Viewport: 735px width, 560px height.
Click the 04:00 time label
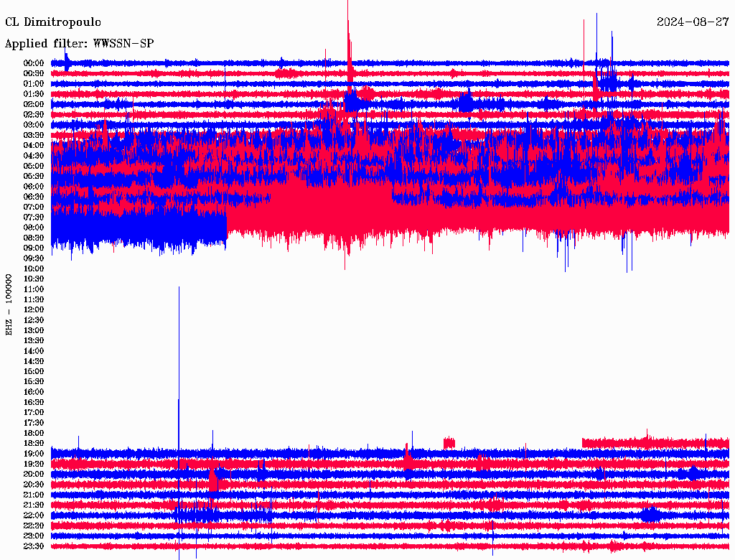coord(34,146)
